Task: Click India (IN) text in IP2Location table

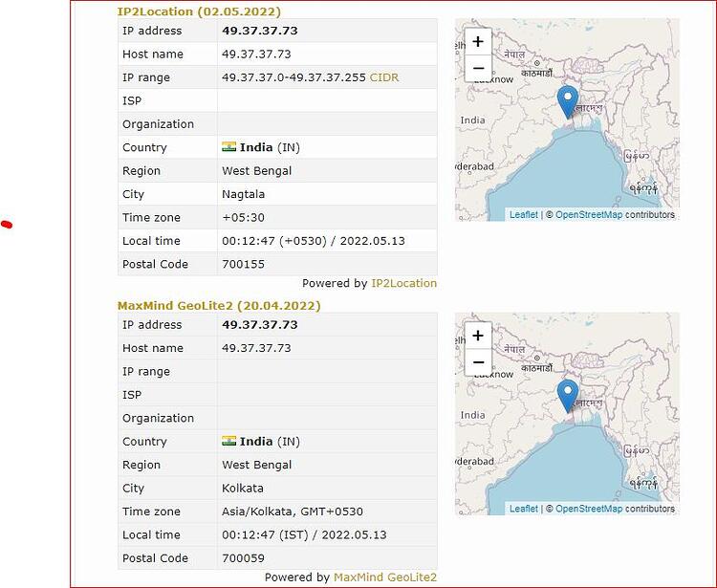Action: click(x=270, y=147)
